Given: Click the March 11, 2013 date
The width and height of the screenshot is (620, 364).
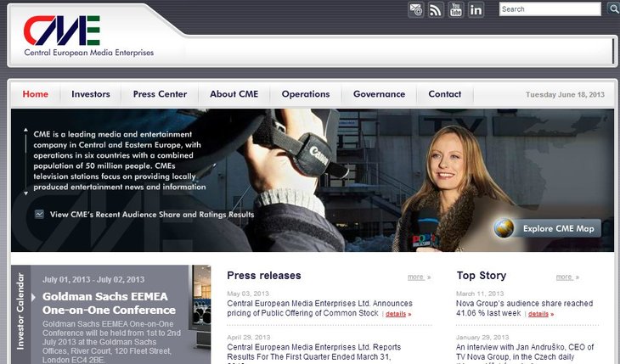Looking at the screenshot, I should coord(480,294).
